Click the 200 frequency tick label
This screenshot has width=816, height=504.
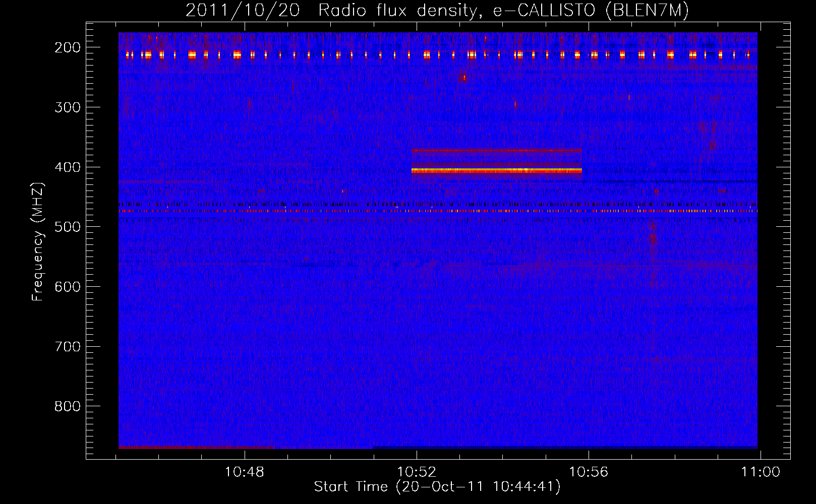(68, 47)
